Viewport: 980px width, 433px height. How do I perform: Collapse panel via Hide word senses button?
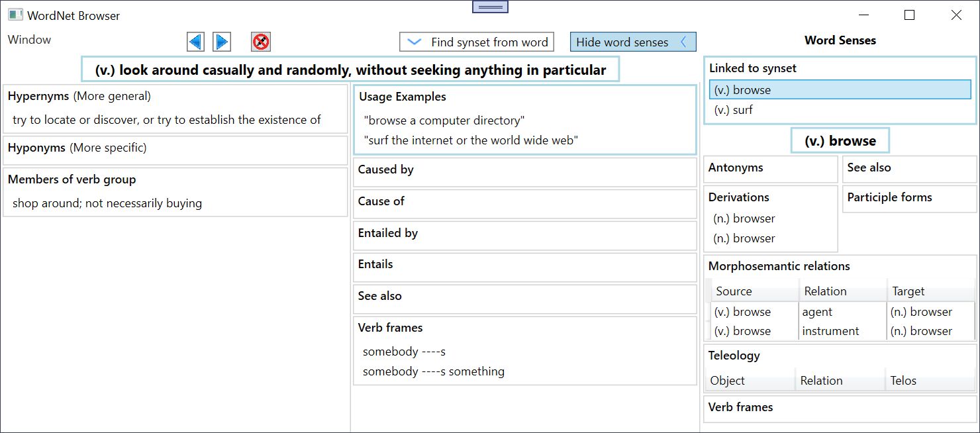coord(633,42)
